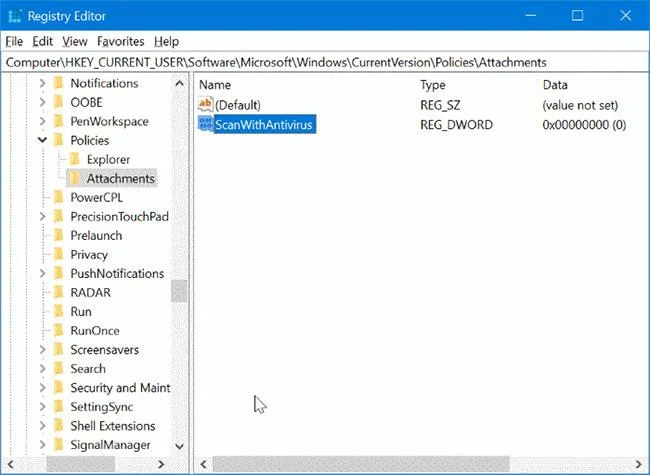Click the RADAR folder icon
This screenshot has width=650, height=475.
click(59, 293)
